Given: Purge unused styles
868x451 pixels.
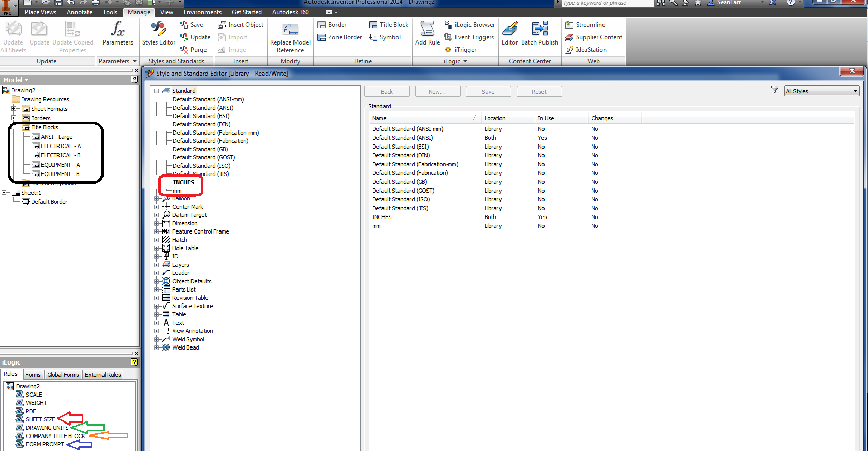Looking at the screenshot, I should click(193, 50).
